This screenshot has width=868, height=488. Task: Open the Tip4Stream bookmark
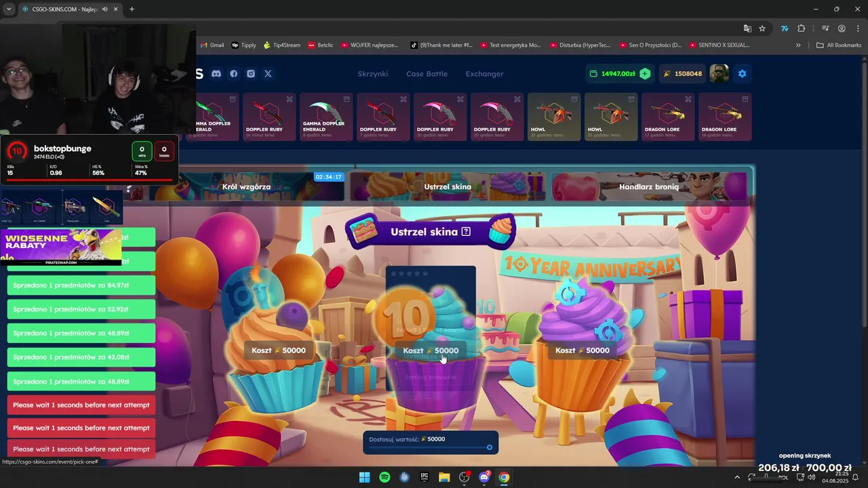[x=281, y=45]
